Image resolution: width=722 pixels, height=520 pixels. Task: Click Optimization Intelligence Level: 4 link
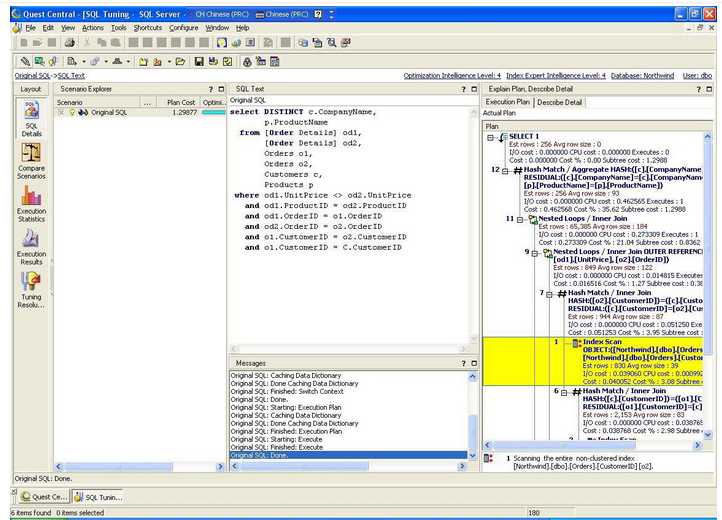452,76
